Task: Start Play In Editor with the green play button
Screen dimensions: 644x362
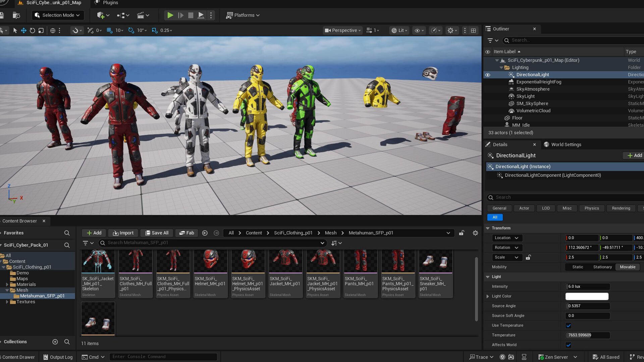Action: (170, 15)
